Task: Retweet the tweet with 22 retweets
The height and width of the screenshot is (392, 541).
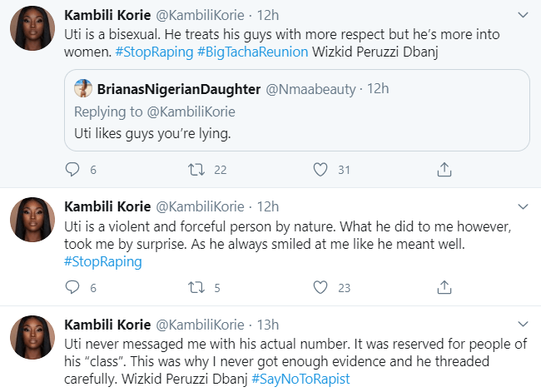Action: 196,170
